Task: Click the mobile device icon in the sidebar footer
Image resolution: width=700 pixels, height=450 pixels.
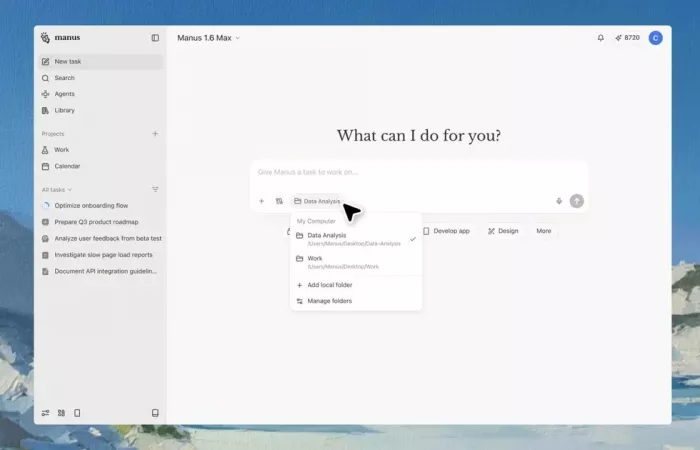Action: [77, 412]
